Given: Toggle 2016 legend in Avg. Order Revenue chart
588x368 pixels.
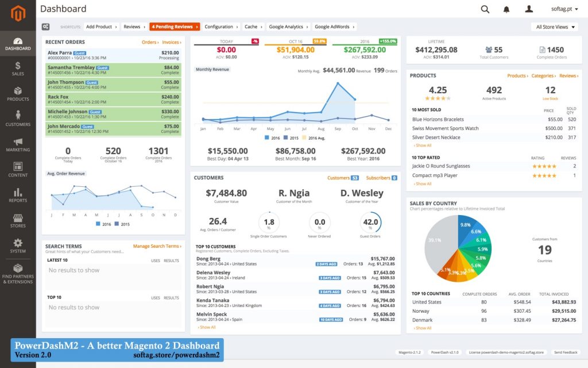Looking at the screenshot, I should pyautogui.click(x=103, y=224).
